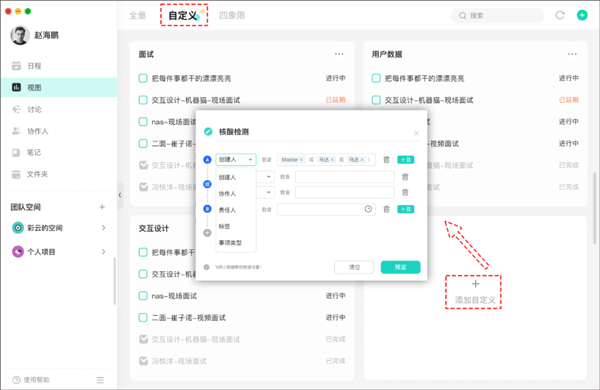Uncheck completed 冯悦洋-现场面试 in 交互设计 card
The image size is (600, 390).
click(x=143, y=361)
